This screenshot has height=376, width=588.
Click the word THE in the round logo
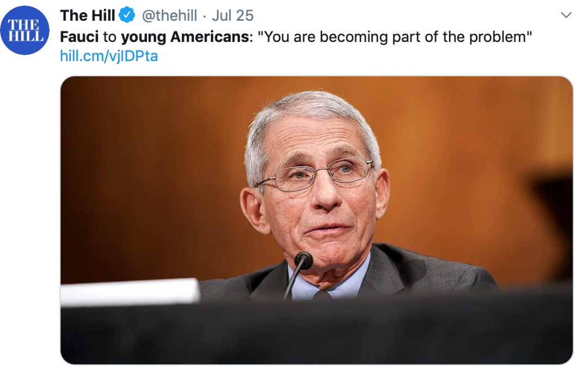point(23,25)
